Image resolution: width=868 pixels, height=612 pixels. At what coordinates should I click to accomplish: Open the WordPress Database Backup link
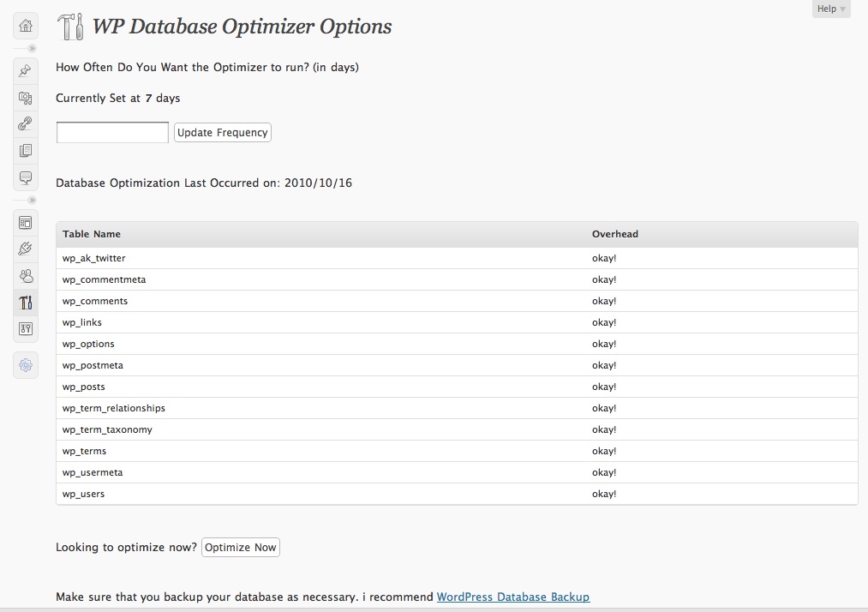click(x=513, y=597)
